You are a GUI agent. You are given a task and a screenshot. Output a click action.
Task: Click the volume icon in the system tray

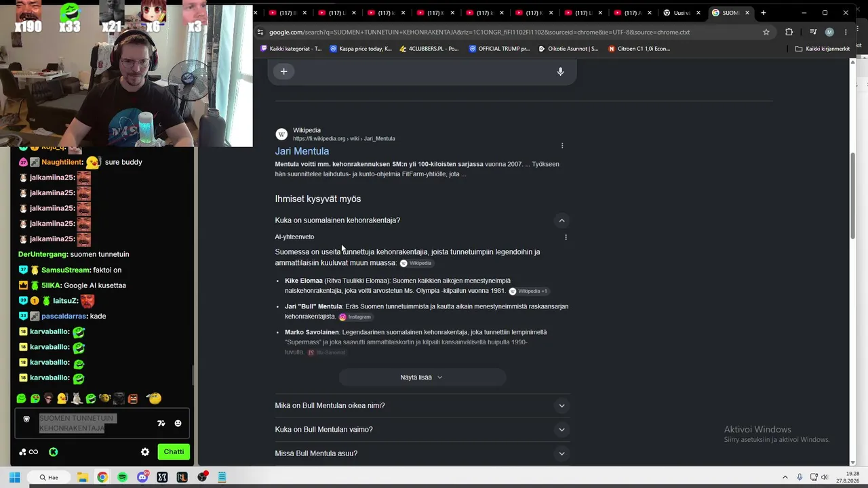click(x=825, y=477)
